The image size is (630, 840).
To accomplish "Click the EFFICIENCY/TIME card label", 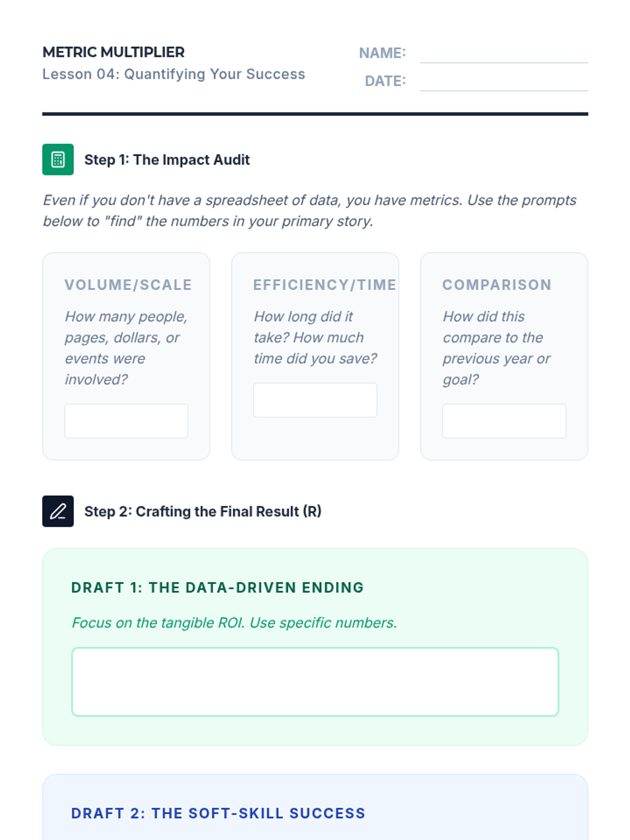I will click(324, 285).
